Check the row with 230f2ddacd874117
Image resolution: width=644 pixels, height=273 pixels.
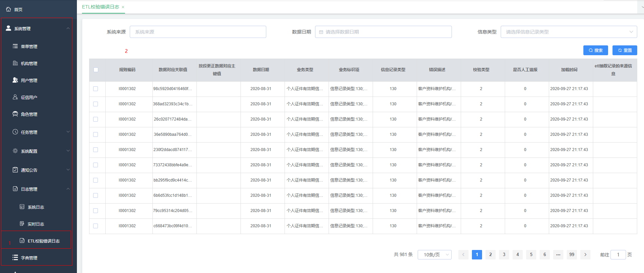[x=96, y=150]
